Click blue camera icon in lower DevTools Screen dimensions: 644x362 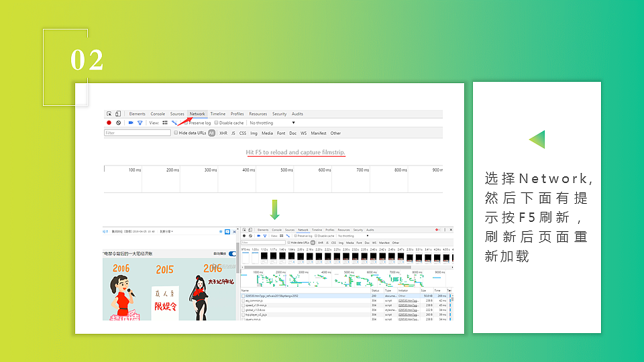[x=259, y=236]
